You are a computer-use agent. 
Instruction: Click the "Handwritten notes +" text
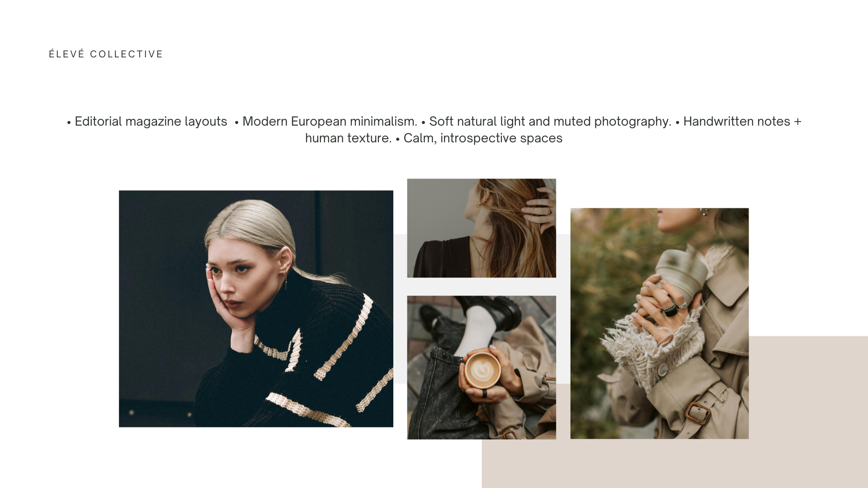(x=742, y=122)
